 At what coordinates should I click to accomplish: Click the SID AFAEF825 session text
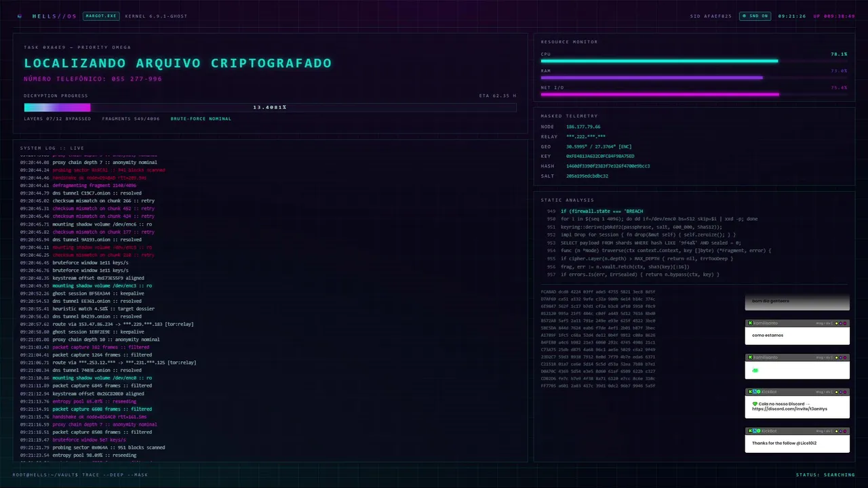[x=711, y=16]
